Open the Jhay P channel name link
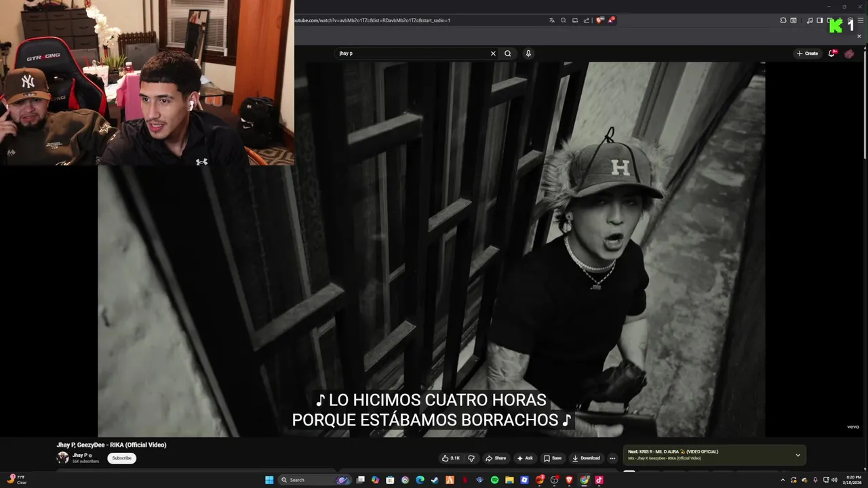The height and width of the screenshot is (488, 868). click(x=80, y=455)
